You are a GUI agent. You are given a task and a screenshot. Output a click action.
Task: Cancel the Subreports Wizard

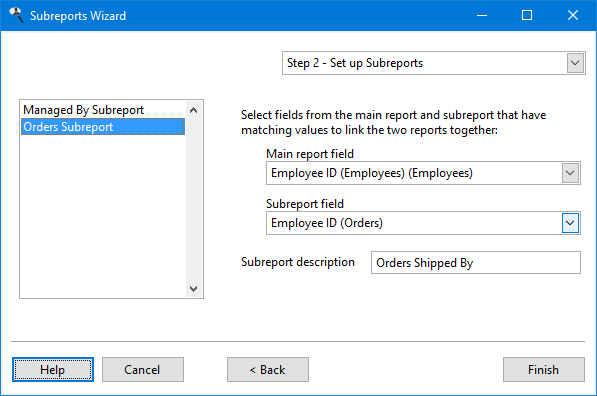[x=143, y=369]
